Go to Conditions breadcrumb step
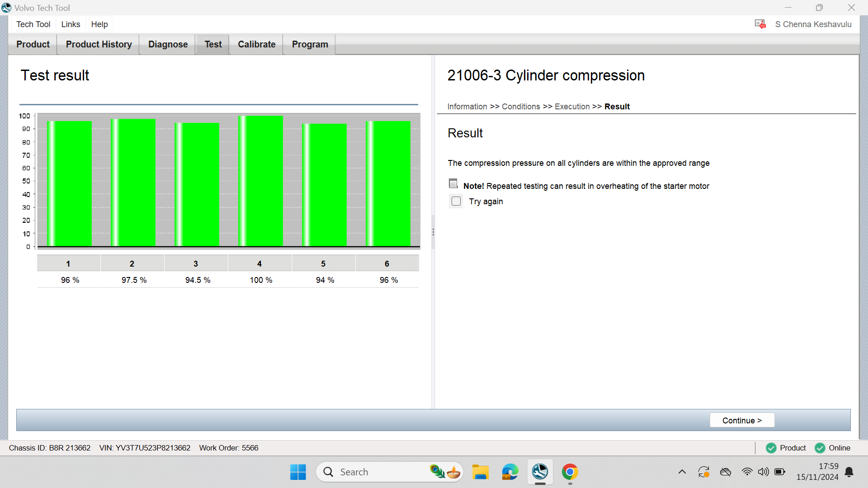 point(521,107)
